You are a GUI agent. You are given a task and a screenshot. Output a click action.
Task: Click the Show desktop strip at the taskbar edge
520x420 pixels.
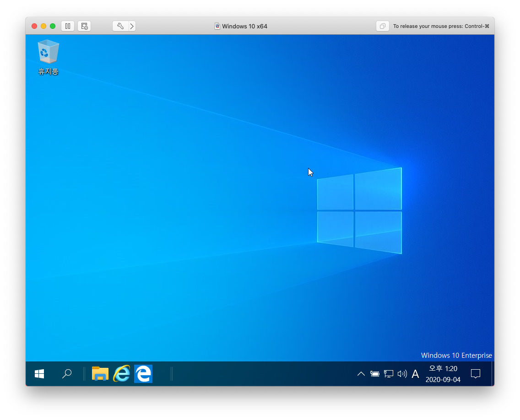pyautogui.click(x=493, y=374)
